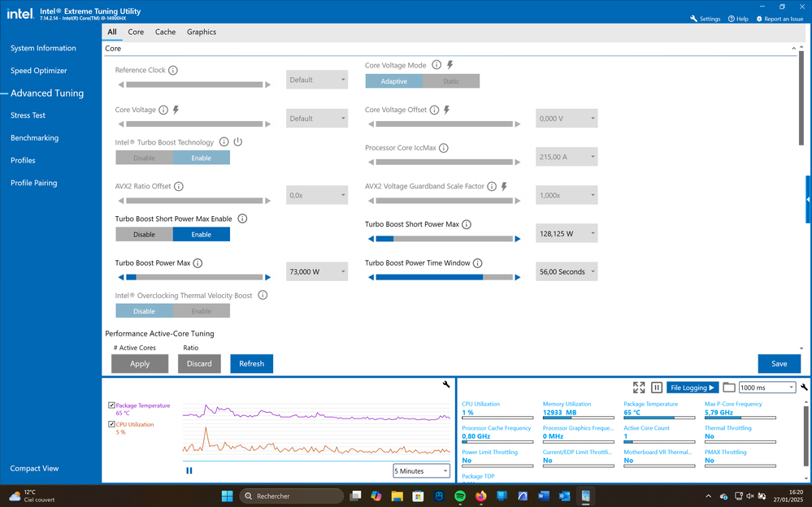Open Profiles in sidebar
The image size is (812, 507).
24,161
